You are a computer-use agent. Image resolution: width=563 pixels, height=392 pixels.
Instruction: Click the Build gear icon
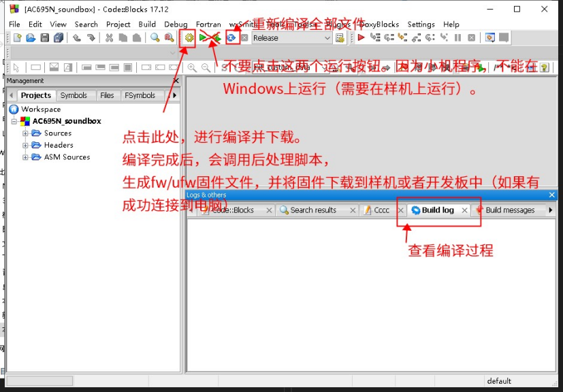(x=189, y=37)
